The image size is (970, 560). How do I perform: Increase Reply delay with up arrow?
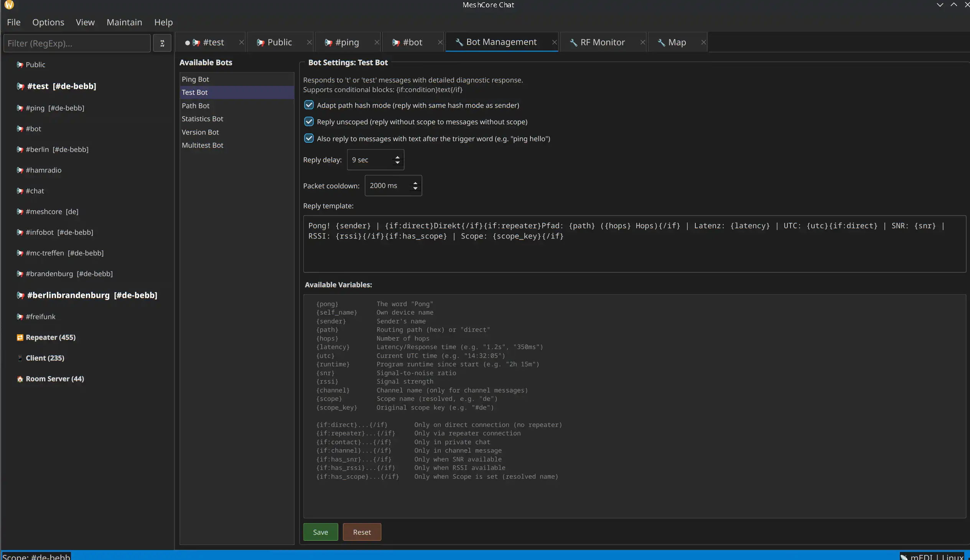[397, 157]
